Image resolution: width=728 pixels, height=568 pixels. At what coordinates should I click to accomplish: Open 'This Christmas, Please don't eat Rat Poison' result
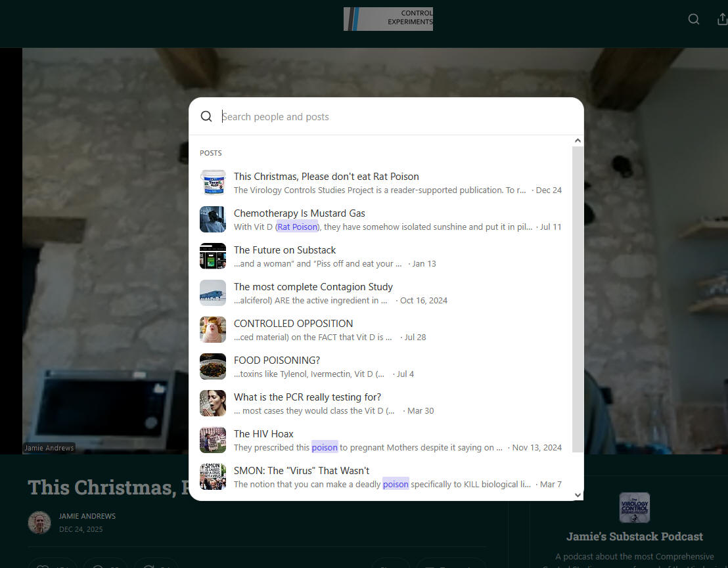click(327, 177)
